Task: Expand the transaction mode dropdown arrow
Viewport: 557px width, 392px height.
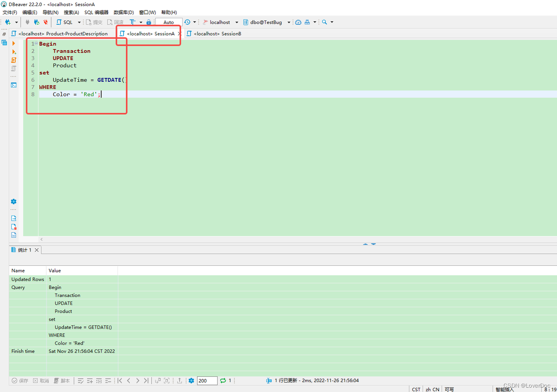Action: [141, 22]
